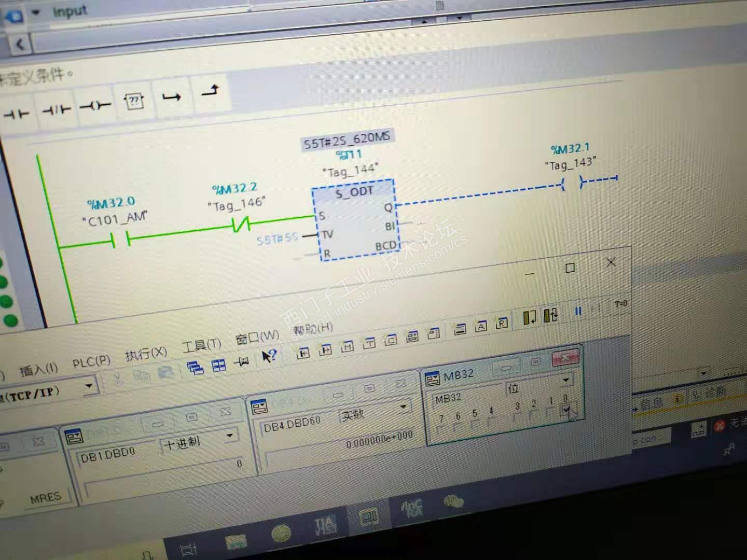Click the A icon in PLCSIM toolbar

pos(481,326)
